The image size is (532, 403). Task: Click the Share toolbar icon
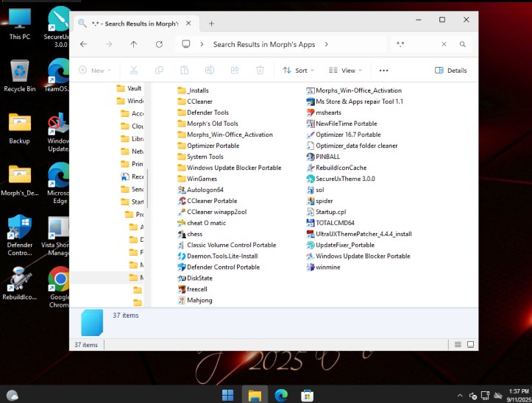[235, 70]
